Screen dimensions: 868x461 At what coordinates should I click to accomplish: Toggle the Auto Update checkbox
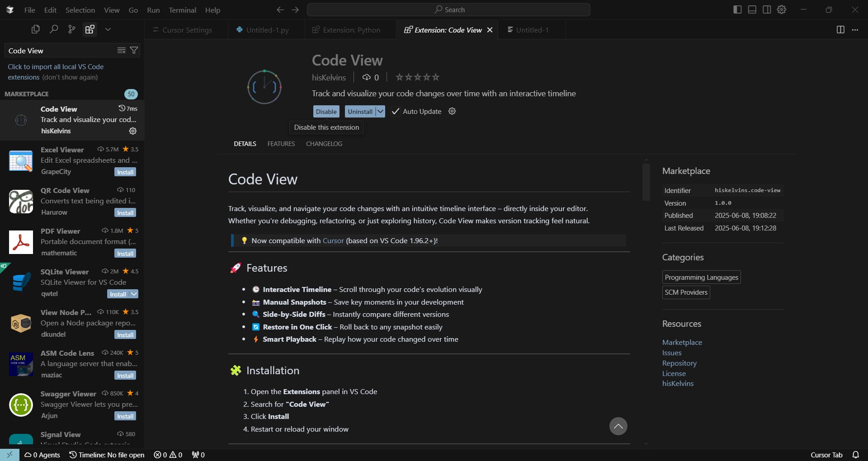[396, 111]
